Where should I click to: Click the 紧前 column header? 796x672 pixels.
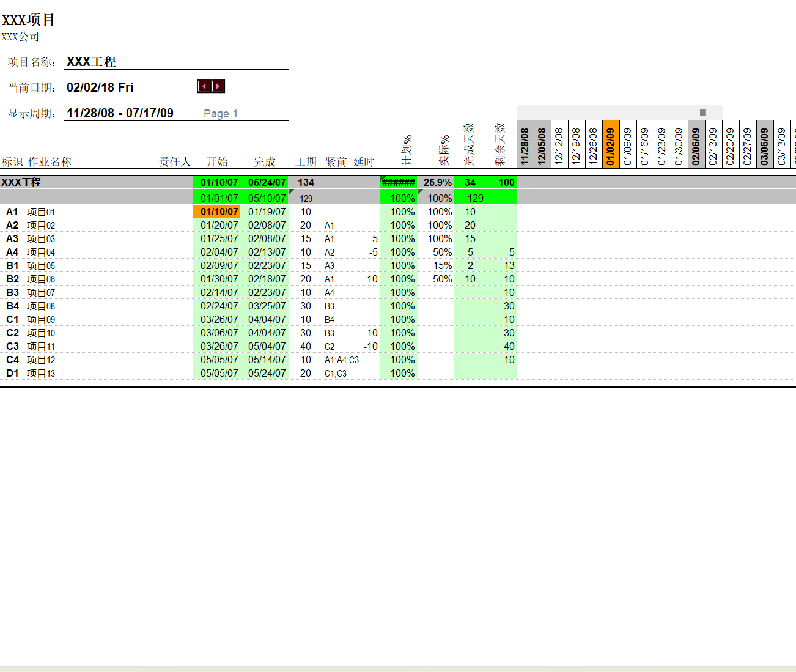336,161
